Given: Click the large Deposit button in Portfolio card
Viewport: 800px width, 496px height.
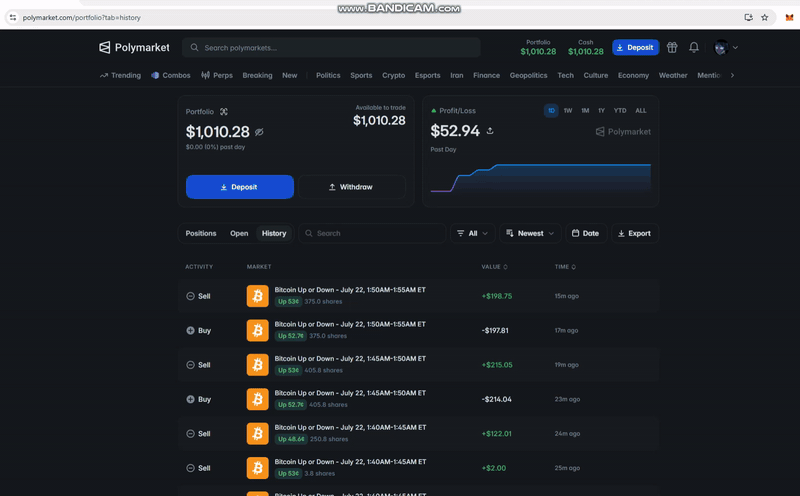Looking at the screenshot, I should 240,187.
